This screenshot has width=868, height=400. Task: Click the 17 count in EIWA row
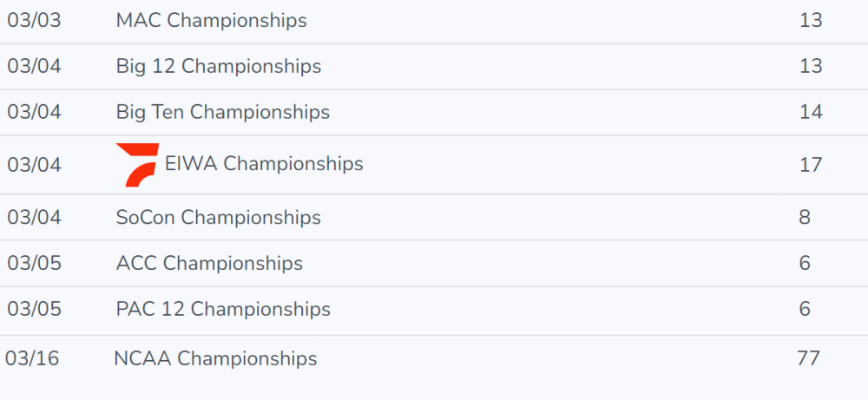[x=811, y=165]
